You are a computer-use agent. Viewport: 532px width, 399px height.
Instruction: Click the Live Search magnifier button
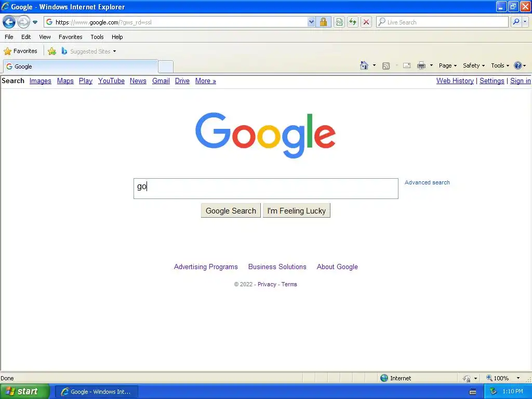click(516, 22)
